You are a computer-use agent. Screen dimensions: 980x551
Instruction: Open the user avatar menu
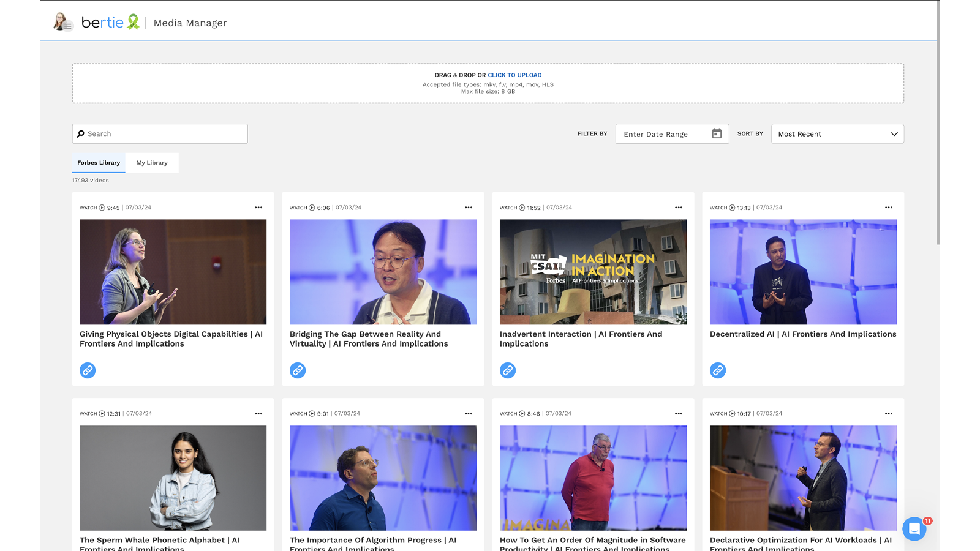[x=62, y=22]
